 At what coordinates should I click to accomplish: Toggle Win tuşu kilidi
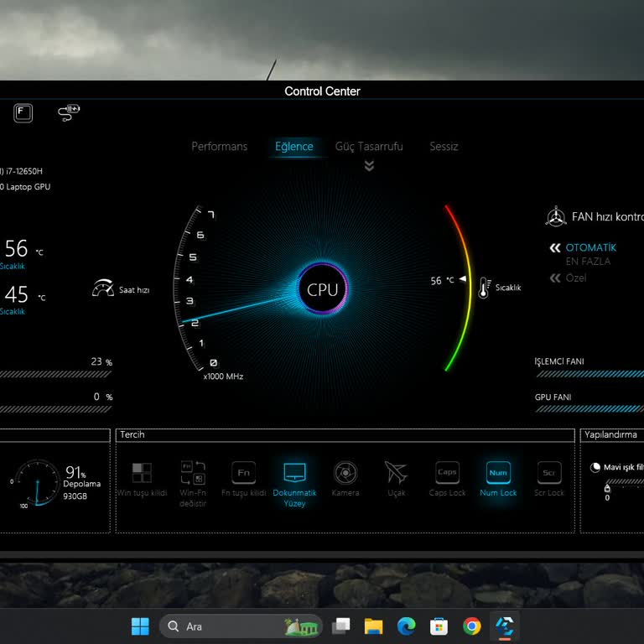(x=142, y=480)
